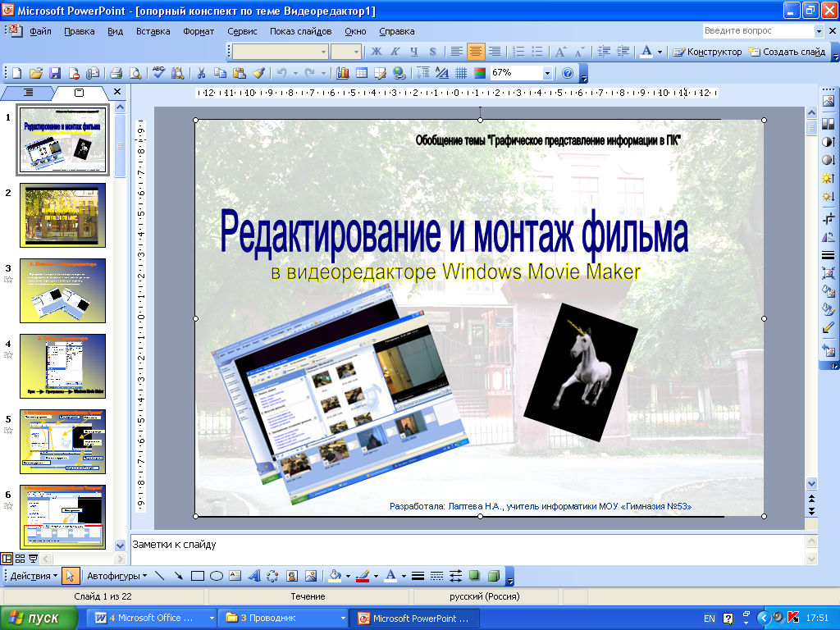Expand line color dropdown arrow

(x=376, y=577)
